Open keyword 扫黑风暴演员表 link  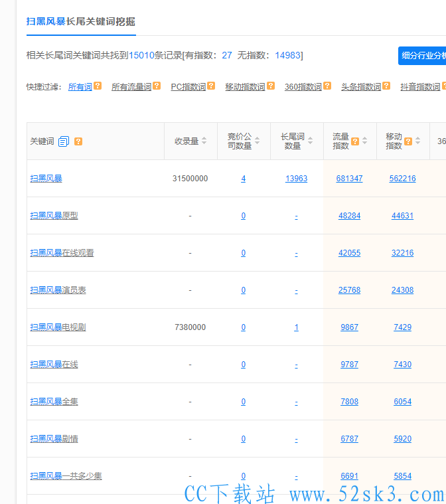click(x=58, y=290)
